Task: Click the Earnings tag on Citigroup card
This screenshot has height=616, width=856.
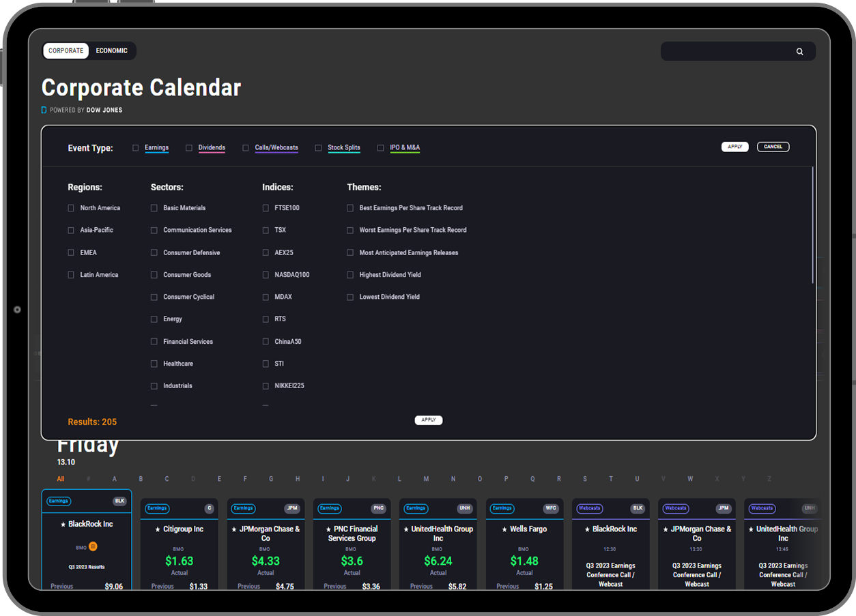Action: click(157, 508)
